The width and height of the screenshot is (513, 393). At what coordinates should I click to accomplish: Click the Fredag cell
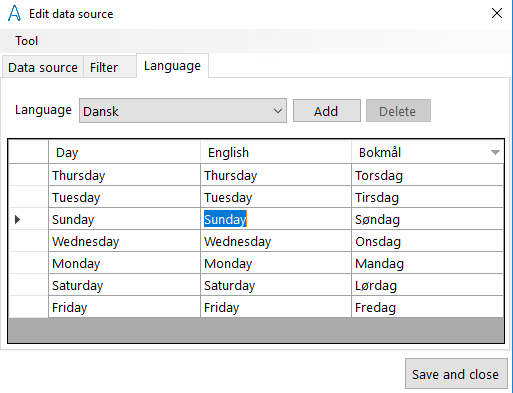(x=427, y=307)
